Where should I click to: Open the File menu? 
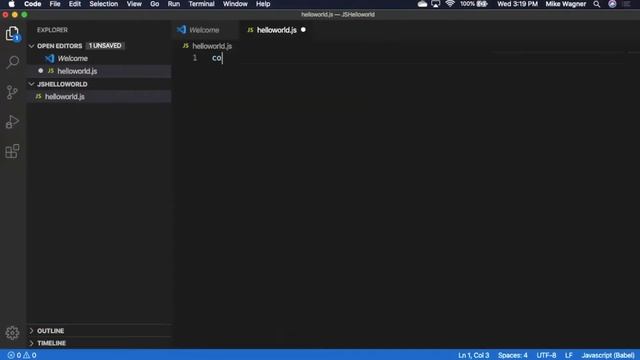click(x=55, y=4)
